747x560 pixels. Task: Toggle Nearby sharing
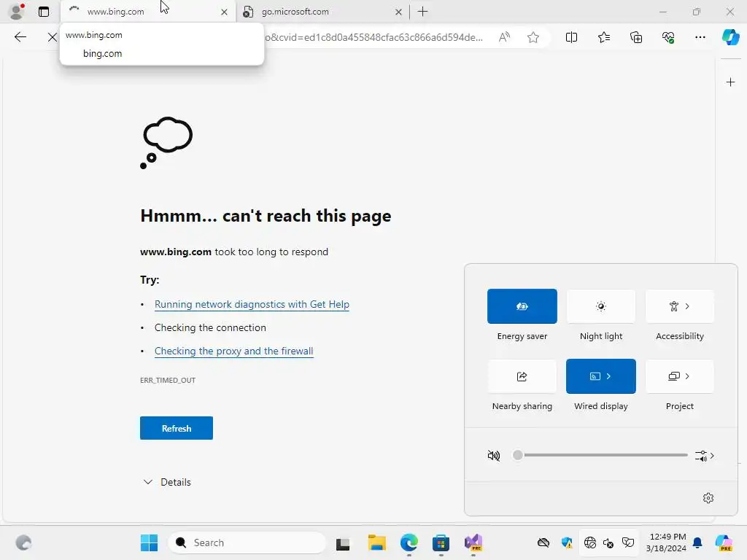click(x=522, y=376)
